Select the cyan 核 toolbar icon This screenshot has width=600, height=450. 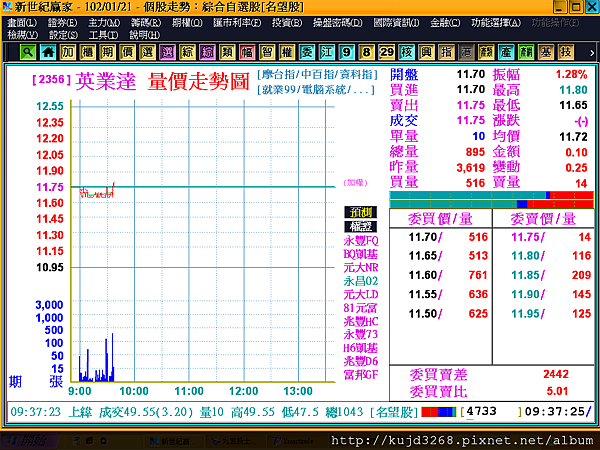(x=406, y=52)
